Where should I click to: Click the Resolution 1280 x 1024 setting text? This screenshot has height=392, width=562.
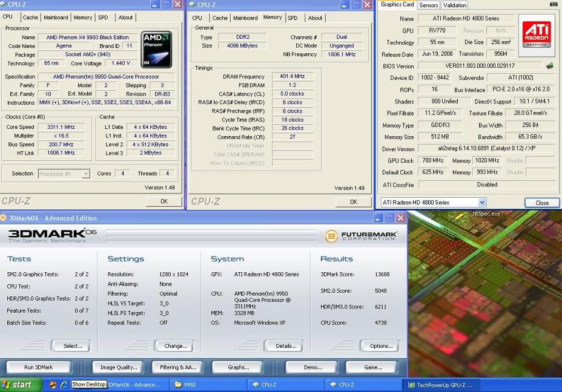point(174,274)
